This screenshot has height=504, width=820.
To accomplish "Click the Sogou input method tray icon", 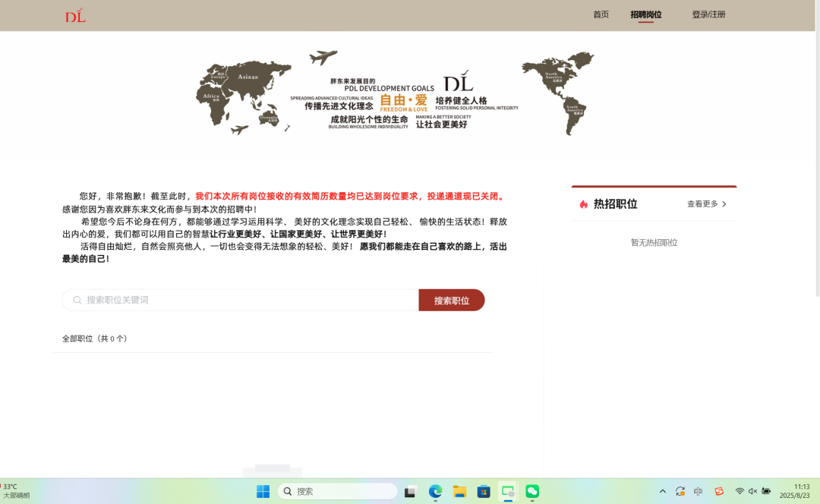I will 718,492.
